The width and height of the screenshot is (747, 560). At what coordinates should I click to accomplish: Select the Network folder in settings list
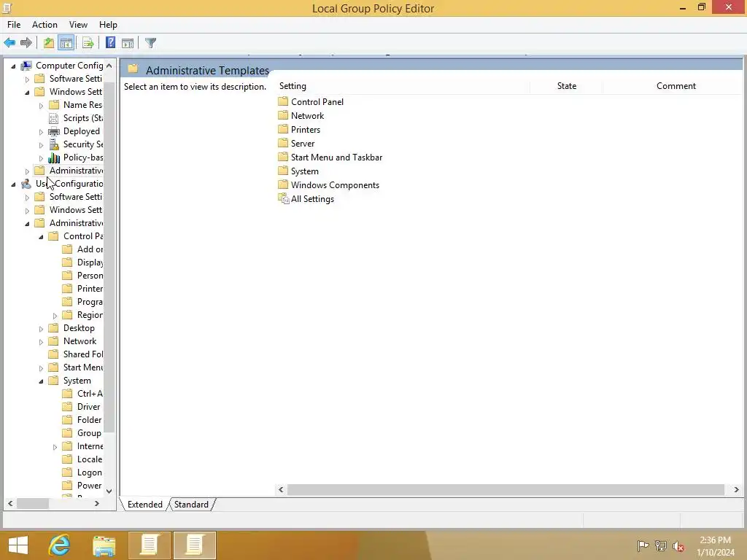point(301,116)
